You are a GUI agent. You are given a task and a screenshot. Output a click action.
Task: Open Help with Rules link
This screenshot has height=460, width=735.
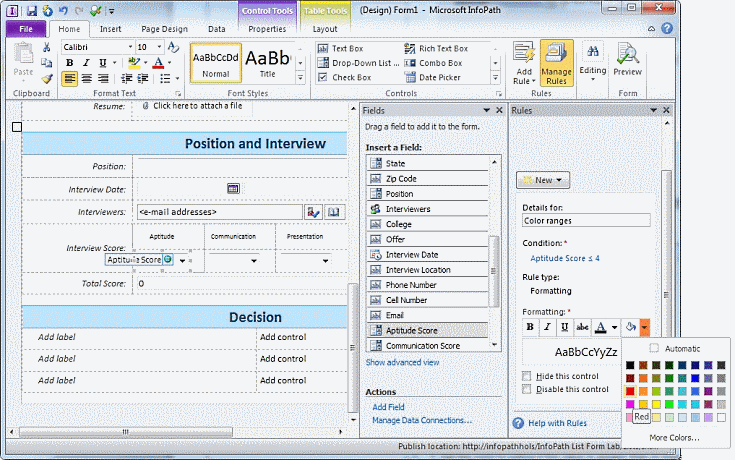click(x=557, y=423)
